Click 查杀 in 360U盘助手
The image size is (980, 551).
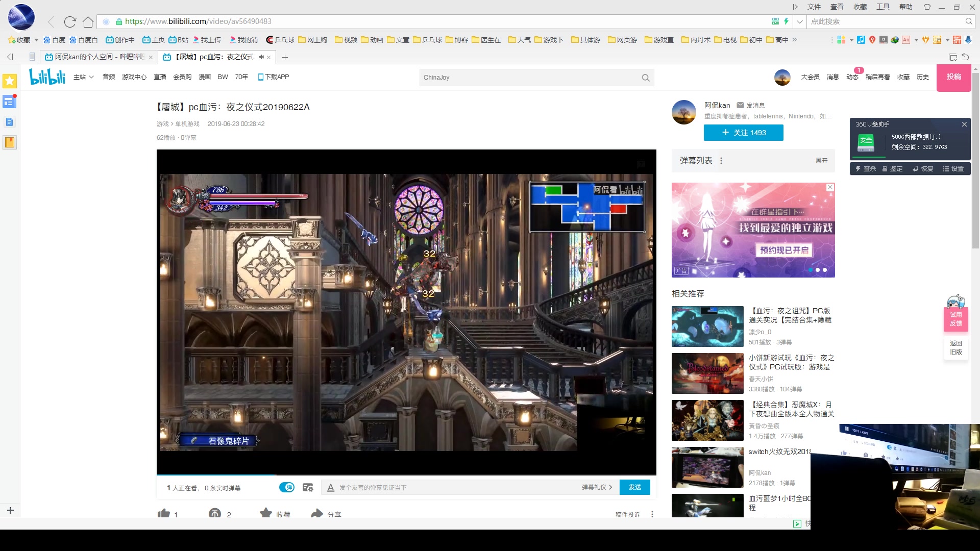[866, 169]
